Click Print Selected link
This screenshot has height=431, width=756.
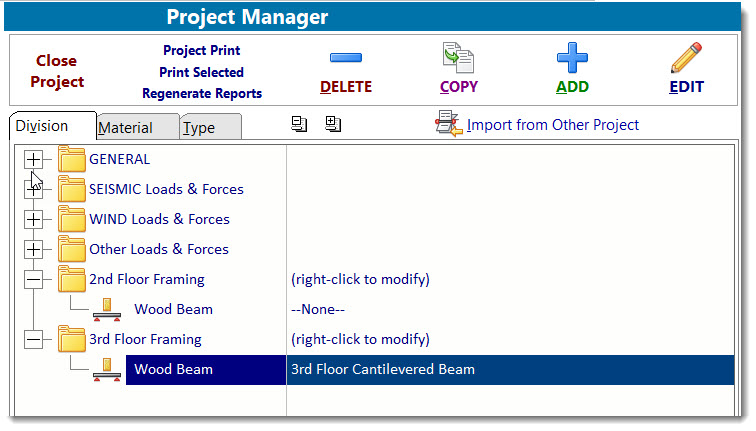(202, 72)
